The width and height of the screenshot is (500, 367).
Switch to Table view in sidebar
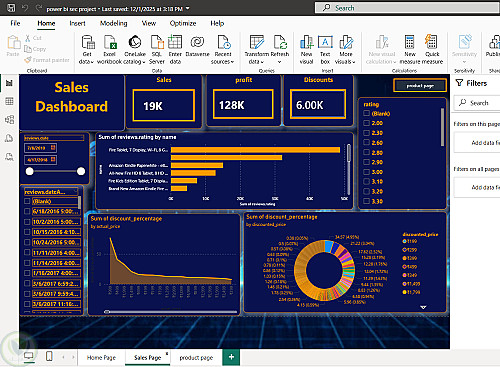click(x=9, y=101)
